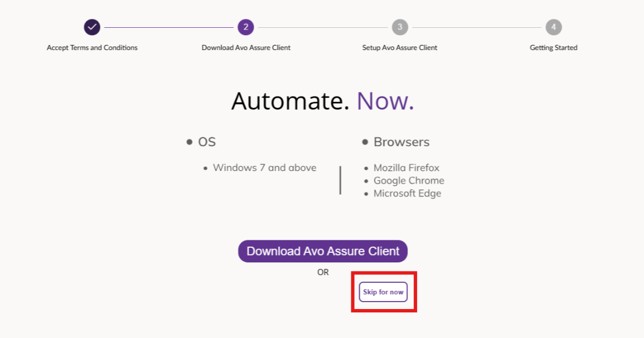Click the step 2 circle icon
The image size is (644, 338).
tap(246, 27)
